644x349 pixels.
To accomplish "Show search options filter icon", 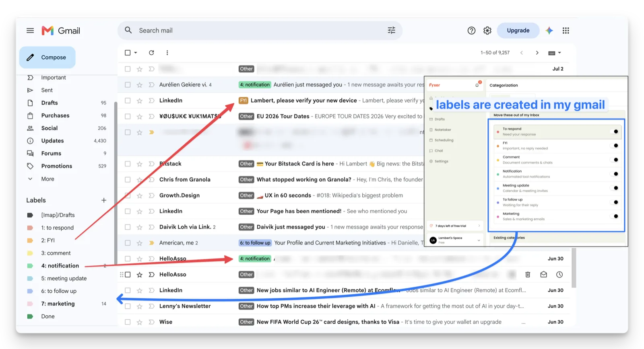I will tap(391, 30).
